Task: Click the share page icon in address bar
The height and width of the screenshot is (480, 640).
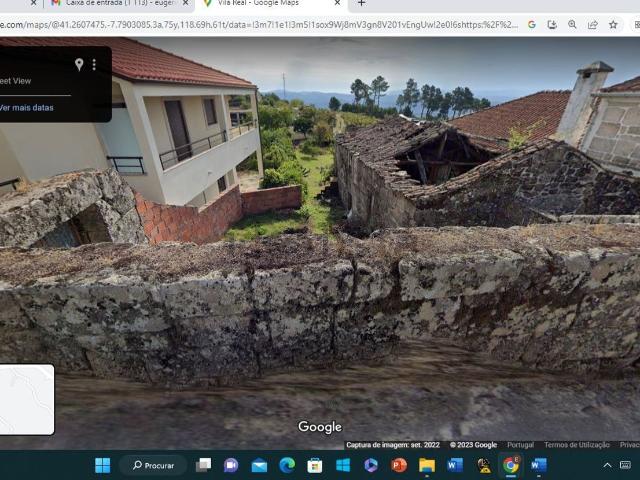Action: (x=593, y=24)
